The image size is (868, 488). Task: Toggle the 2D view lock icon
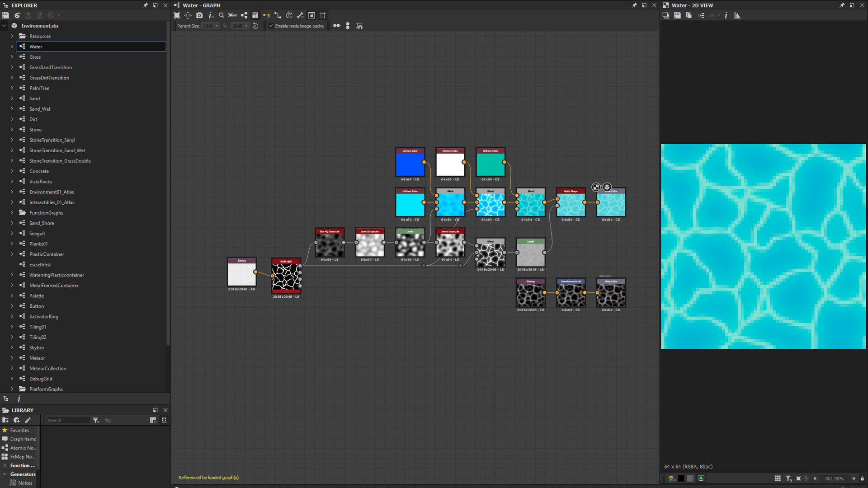pyautogui.click(x=862, y=479)
